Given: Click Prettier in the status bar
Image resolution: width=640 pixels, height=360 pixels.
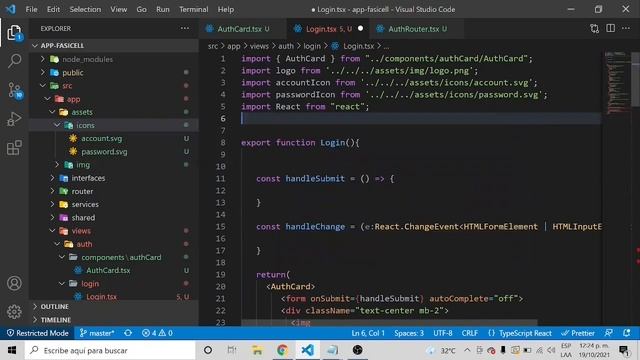Looking at the screenshot, I should click(x=578, y=333).
